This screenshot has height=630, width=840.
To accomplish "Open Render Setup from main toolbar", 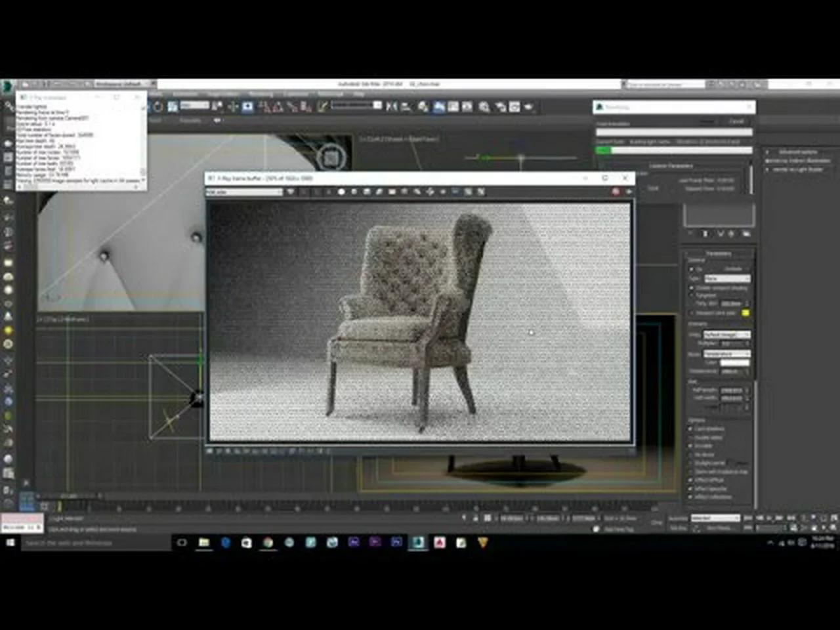I will (x=500, y=106).
